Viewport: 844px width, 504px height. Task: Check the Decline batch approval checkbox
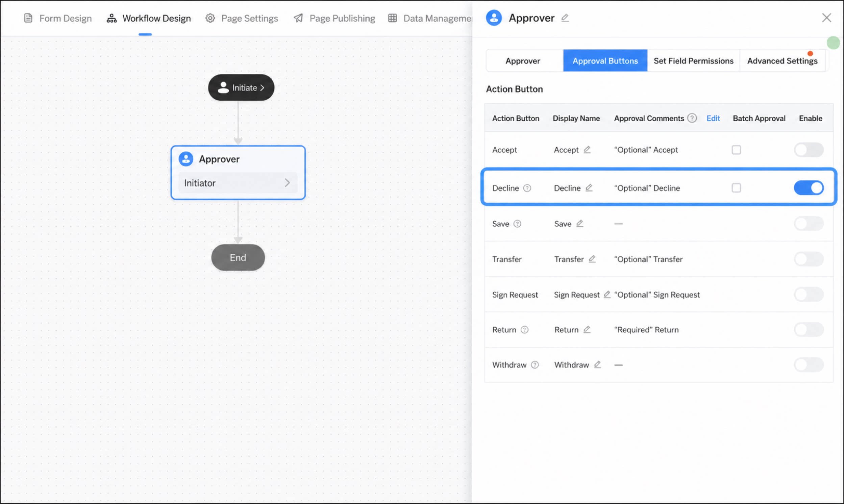[x=736, y=188]
